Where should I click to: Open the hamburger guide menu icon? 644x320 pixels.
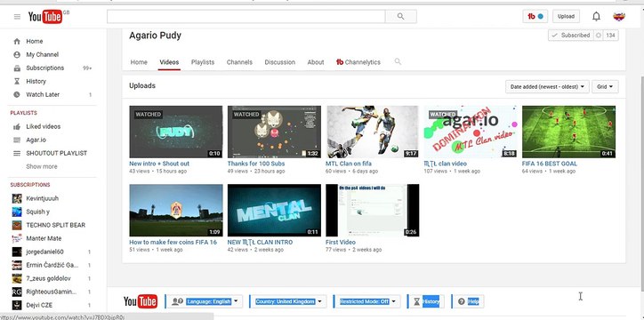(x=17, y=17)
